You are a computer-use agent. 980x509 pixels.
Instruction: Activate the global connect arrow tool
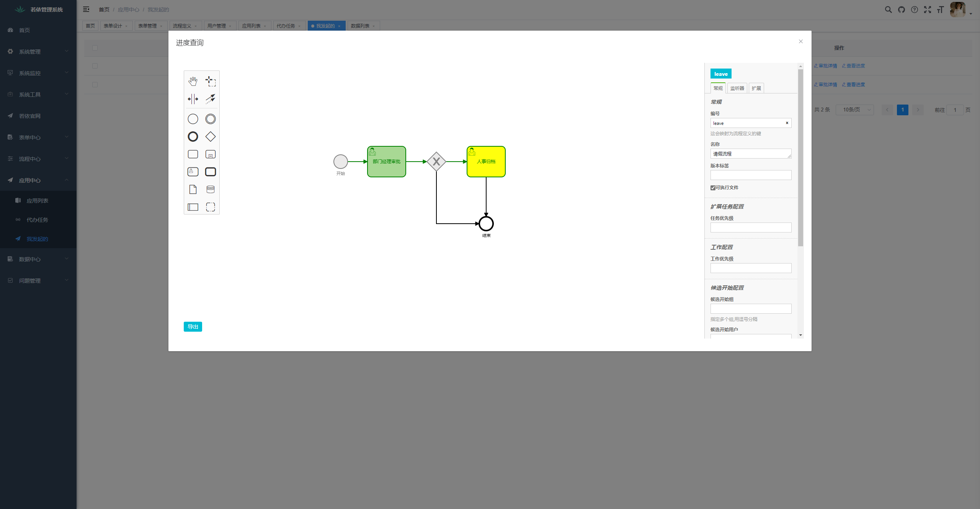(211, 99)
